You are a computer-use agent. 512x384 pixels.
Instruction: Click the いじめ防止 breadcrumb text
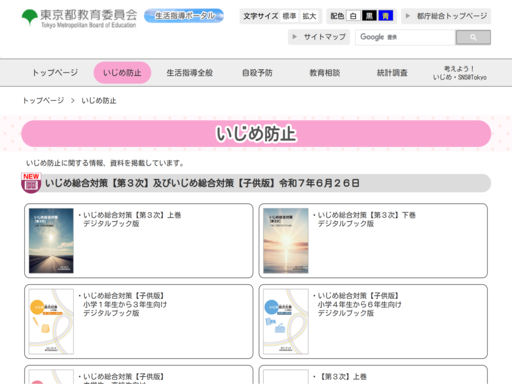tap(99, 100)
